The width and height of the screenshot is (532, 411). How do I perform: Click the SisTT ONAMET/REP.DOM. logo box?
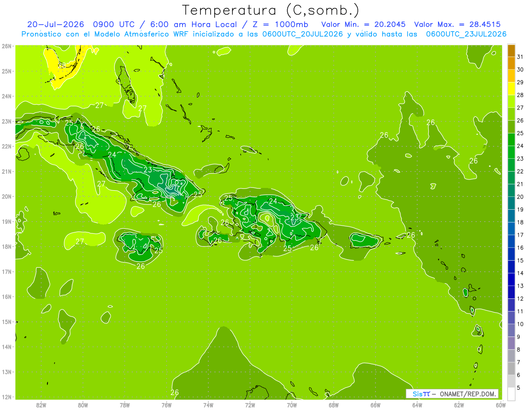(452, 394)
